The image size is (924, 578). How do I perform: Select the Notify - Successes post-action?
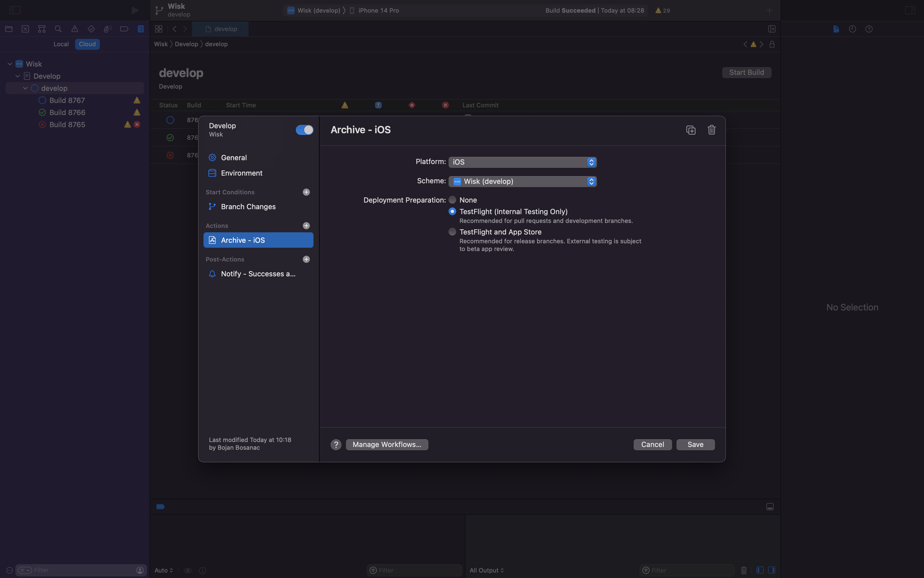click(x=258, y=274)
